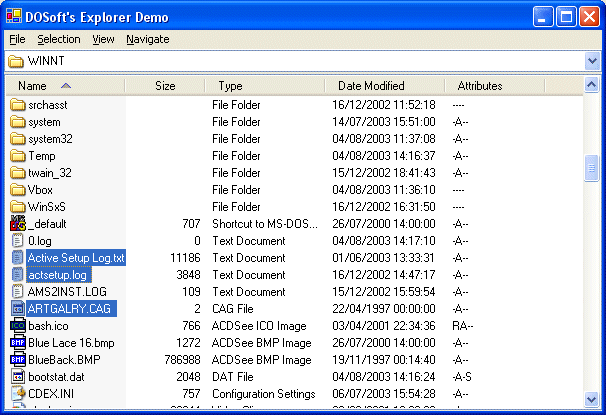Click the Size column header
Image resolution: width=606 pixels, height=415 pixels.
[165, 86]
